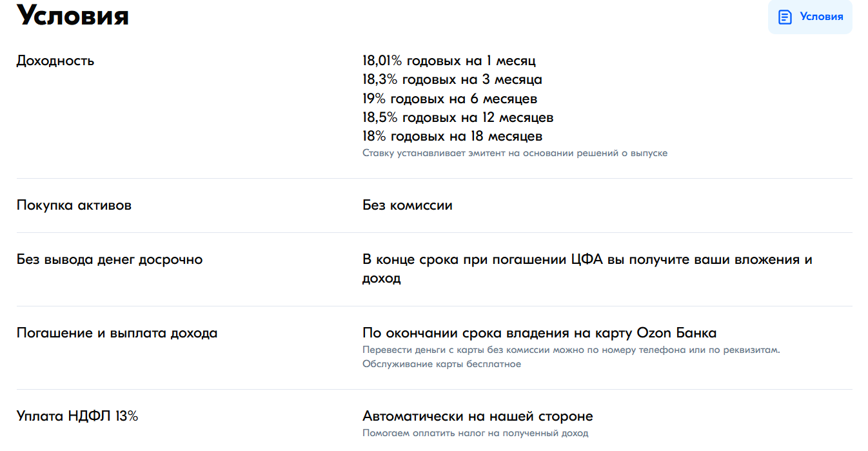Click the "Уплата НДФЛ 13%" row label

point(77,416)
